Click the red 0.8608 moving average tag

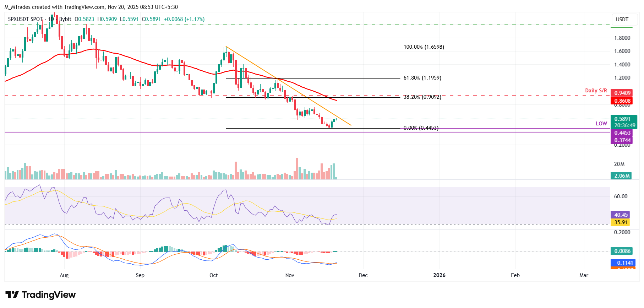[622, 101]
